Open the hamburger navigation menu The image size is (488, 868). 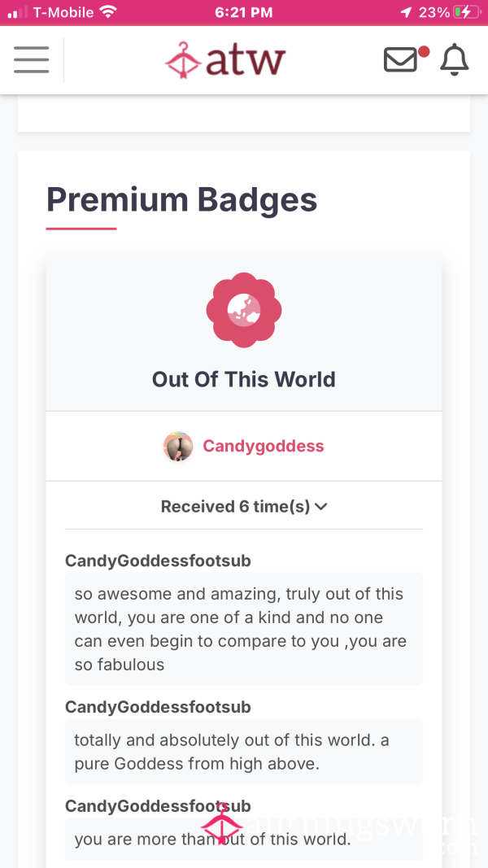pos(32,59)
